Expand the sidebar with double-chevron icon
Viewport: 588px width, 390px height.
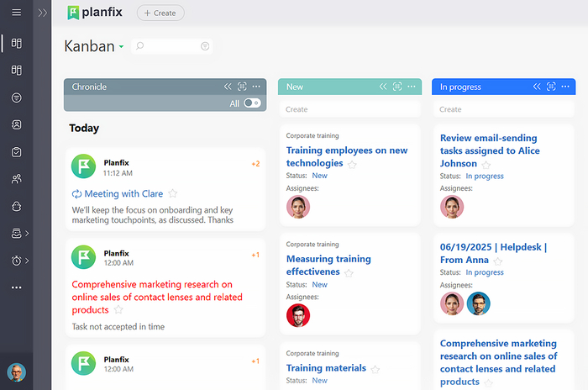[43, 13]
